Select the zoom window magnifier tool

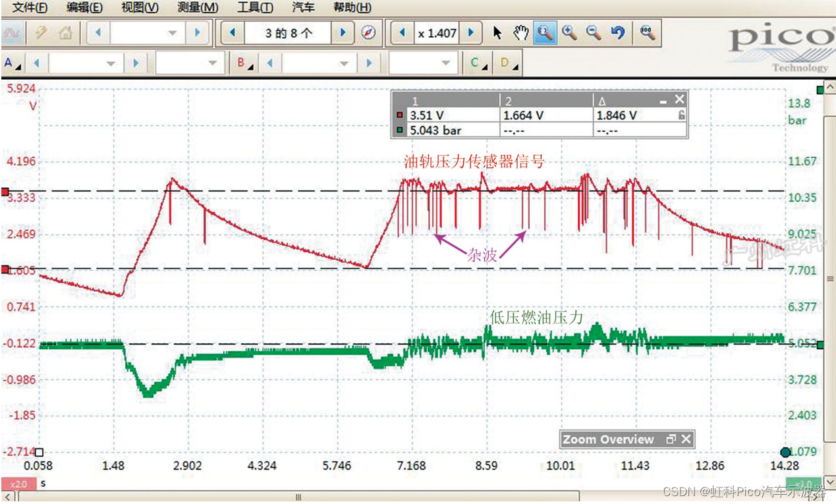click(544, 32)
